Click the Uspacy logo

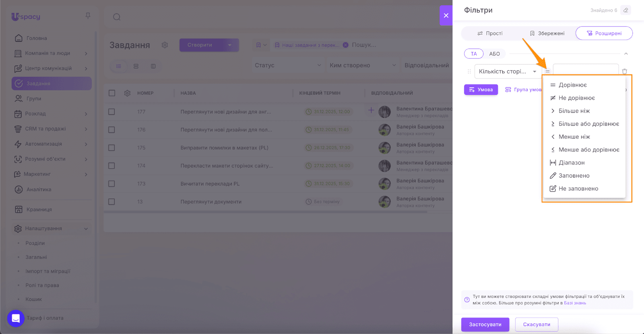(26, 16)
